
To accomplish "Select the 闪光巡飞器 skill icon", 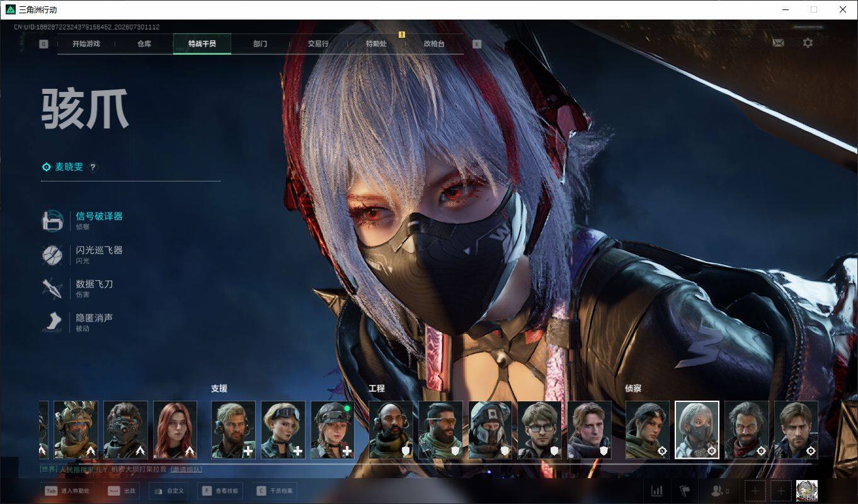I will pos(52,255).
